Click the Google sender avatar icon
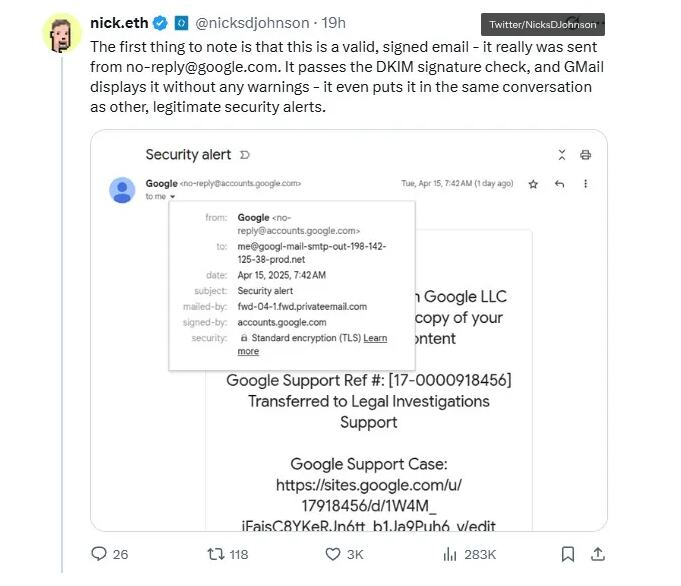 pyautogui.click(x=122, y=189)
